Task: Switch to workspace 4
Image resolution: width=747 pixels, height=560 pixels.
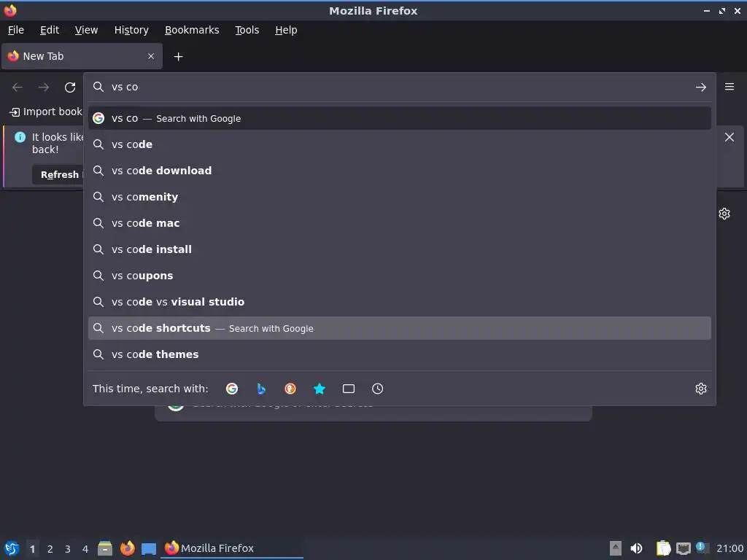Action: pos(85,549)
